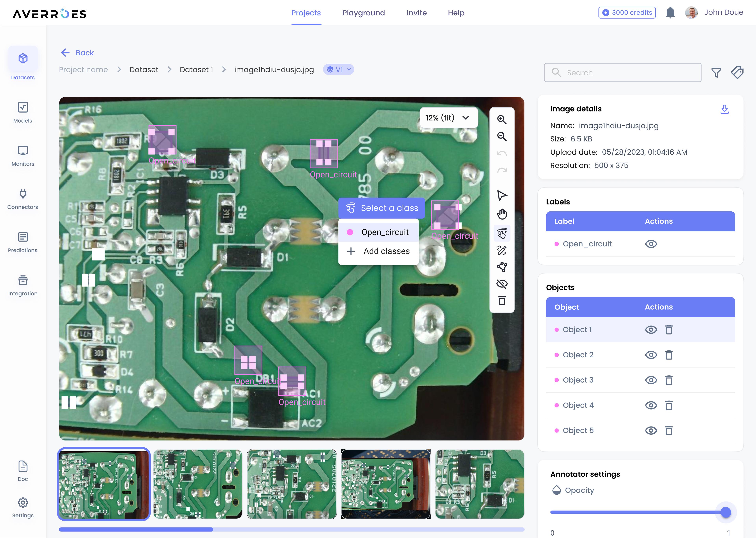The image size is (756, 538).
Task: Toggle visibility of Object 4
Action: (x=651, y=405)
